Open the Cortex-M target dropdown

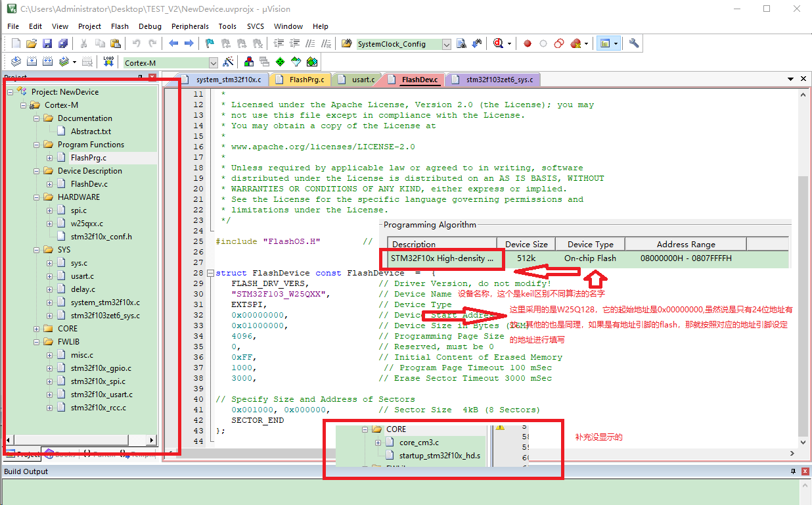[213, 63]
